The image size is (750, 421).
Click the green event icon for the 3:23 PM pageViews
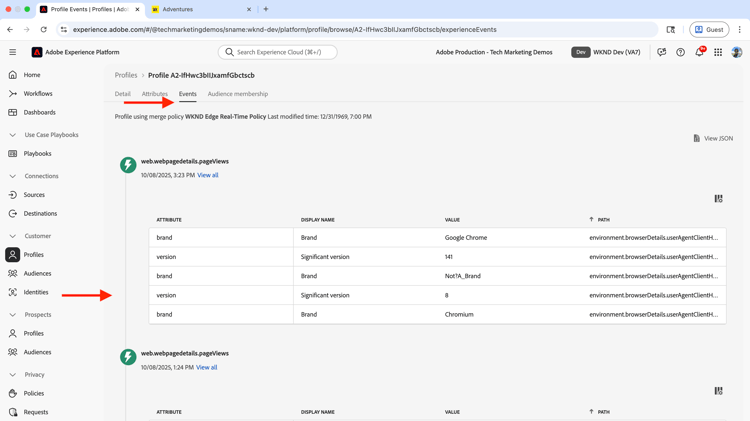click(128, 165)
